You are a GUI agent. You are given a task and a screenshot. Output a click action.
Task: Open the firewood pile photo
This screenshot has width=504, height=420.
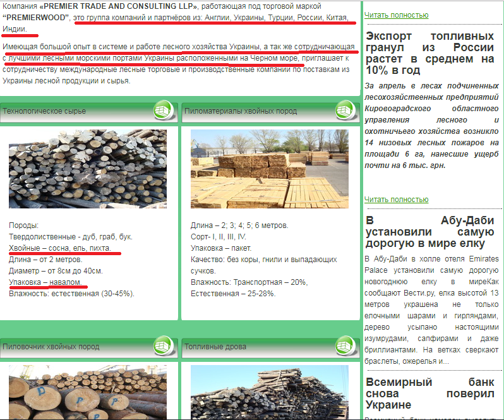pyautogui.click(x=270, y=392)
